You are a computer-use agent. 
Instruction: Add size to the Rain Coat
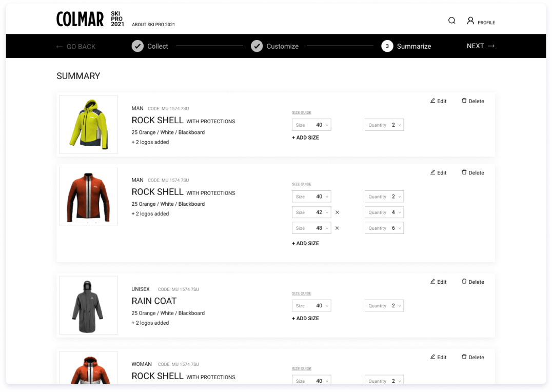pos(306,319)
